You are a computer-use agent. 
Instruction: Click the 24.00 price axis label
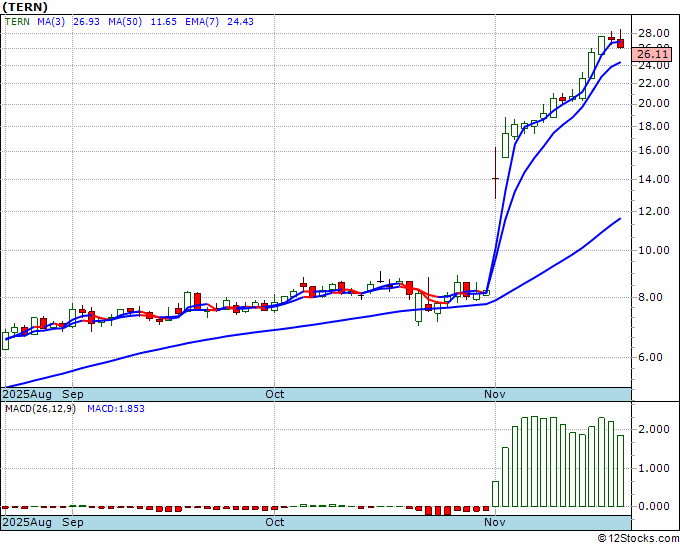tap(654, 66)
